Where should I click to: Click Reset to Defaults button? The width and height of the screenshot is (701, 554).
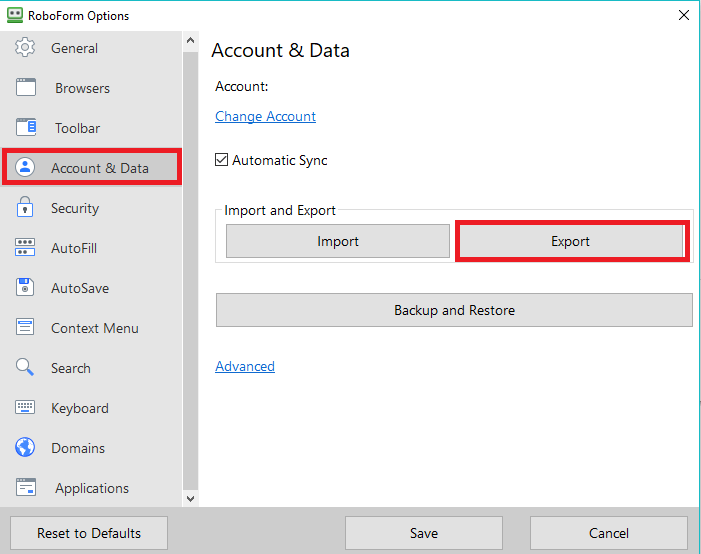[89, 533]
